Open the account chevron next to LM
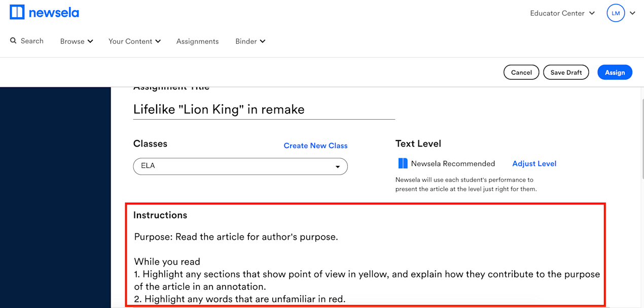Image resolution: width=644 pixels, height=308 pixels. [632, 13]
